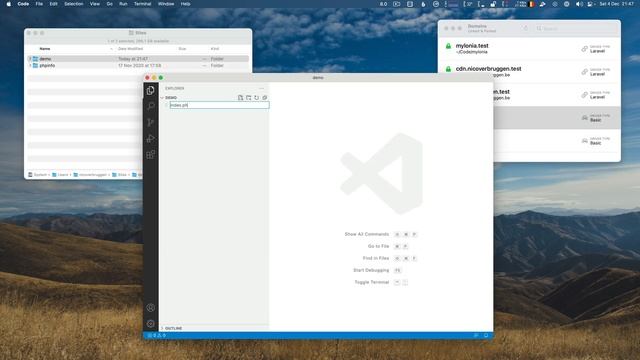Collapse all folders in Explorer
640x360 pixels.
264,98
